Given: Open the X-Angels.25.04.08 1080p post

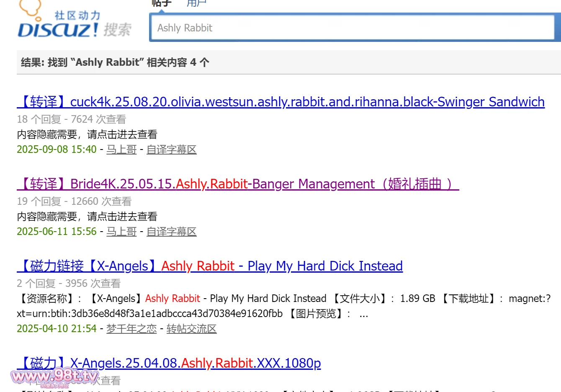Looking at the screenshot, I should (x=169, y=363).
